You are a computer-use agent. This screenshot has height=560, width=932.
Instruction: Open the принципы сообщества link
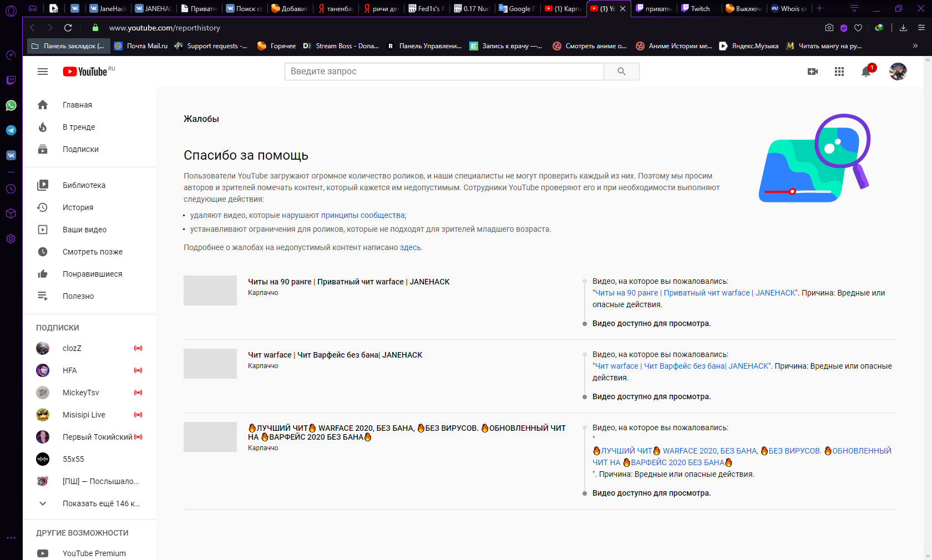(363, 215)
